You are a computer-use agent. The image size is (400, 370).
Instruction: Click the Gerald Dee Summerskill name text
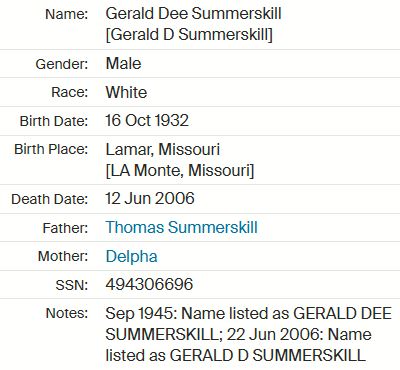point(194,14)
